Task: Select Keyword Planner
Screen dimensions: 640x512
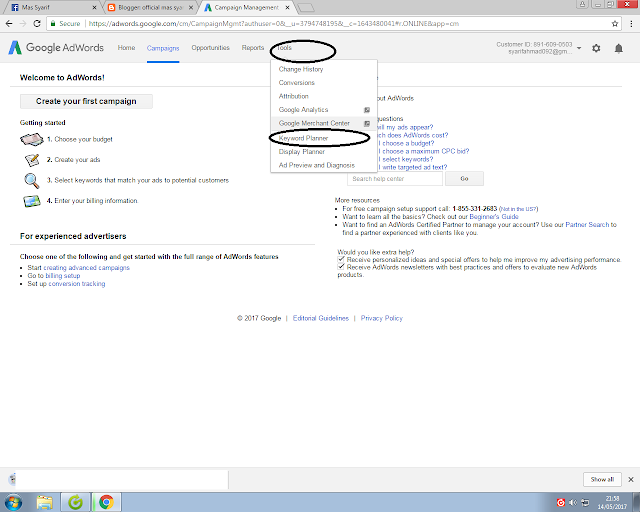Action: 324,138
